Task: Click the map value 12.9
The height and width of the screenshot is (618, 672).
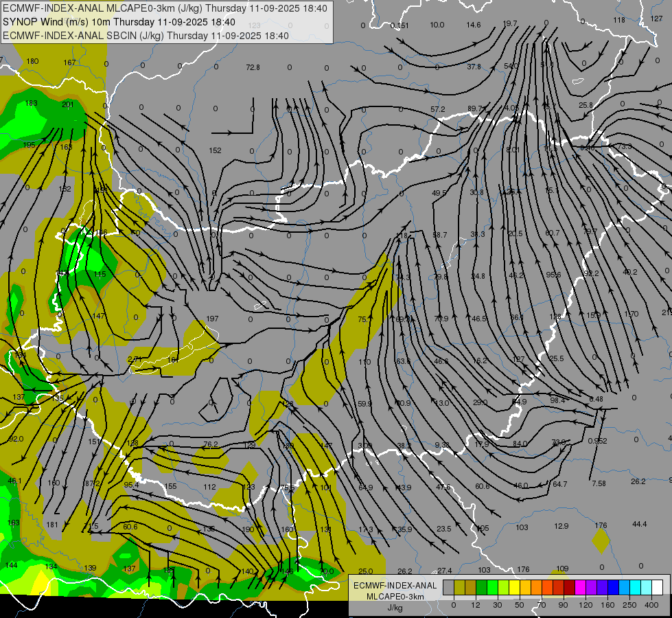Action: (561, 526)
